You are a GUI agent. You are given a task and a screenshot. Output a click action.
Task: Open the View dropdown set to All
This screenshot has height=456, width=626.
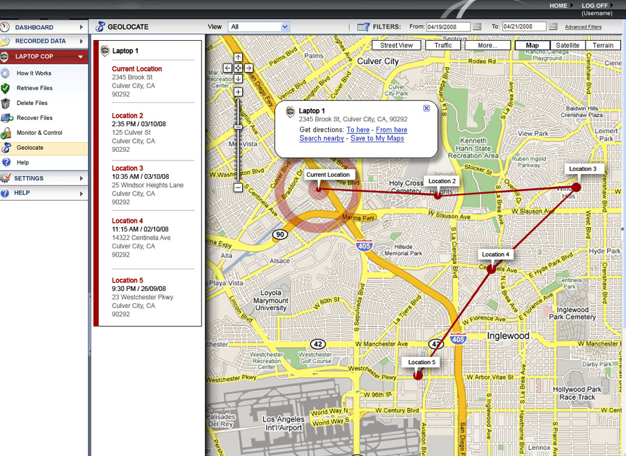click(259, 27)
